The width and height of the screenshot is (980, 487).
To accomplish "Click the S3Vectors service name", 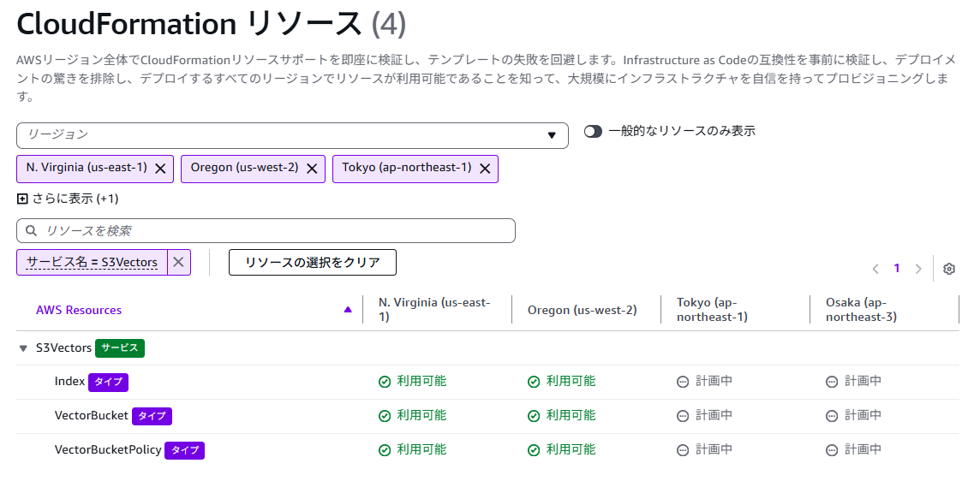I will coord(63,347).
